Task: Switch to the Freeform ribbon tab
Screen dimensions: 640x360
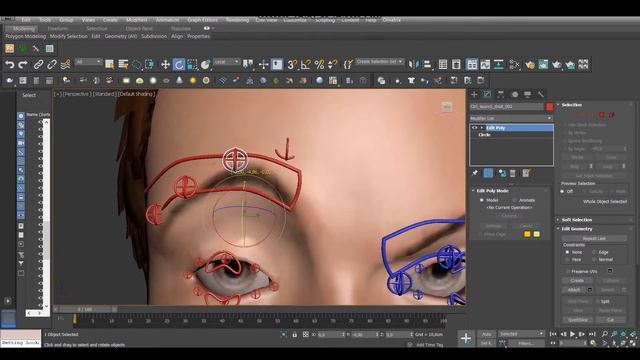Action: click(58, 29)
